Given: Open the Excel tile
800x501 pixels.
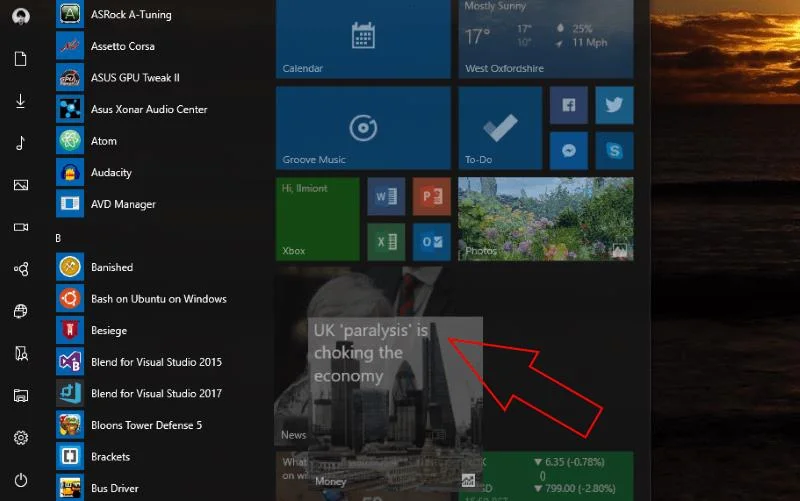Looking at the screenshot, I should [x=386, y=242].
